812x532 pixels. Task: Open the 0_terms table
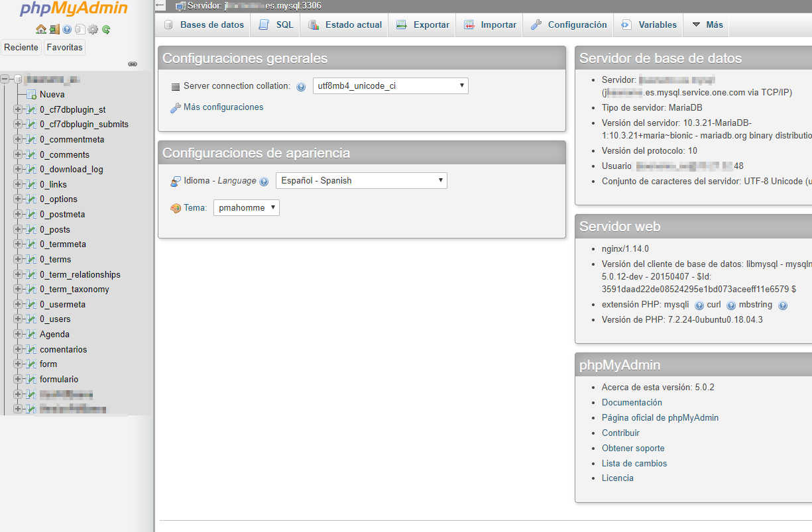pyautogui.click(x=55, y=260)
